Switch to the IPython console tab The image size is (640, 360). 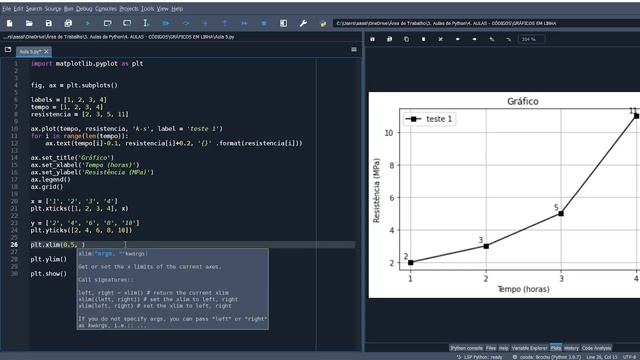[x=467, y=348]
